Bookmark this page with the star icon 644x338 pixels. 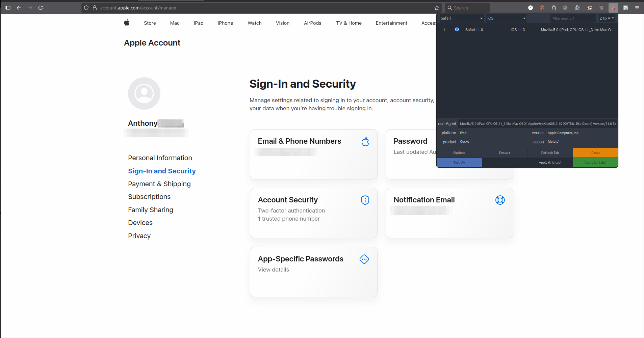tap(437, 8)
